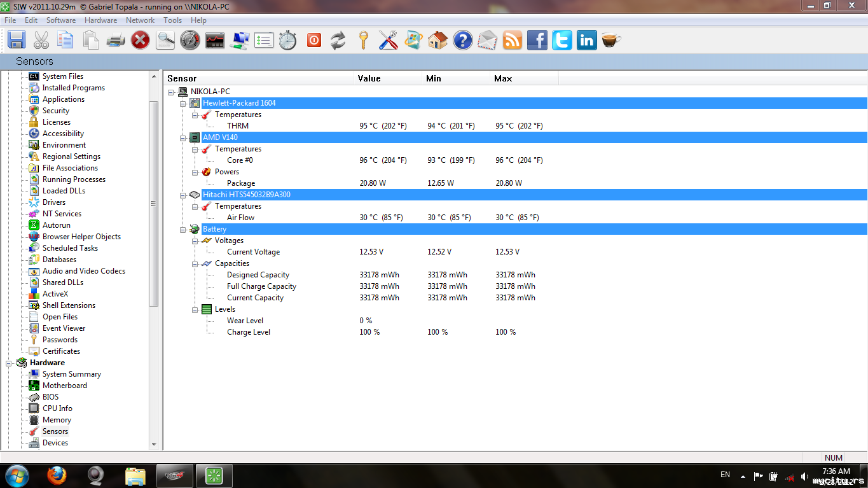Open the File menu
This screenshot has height=488, width=868.
10,20
